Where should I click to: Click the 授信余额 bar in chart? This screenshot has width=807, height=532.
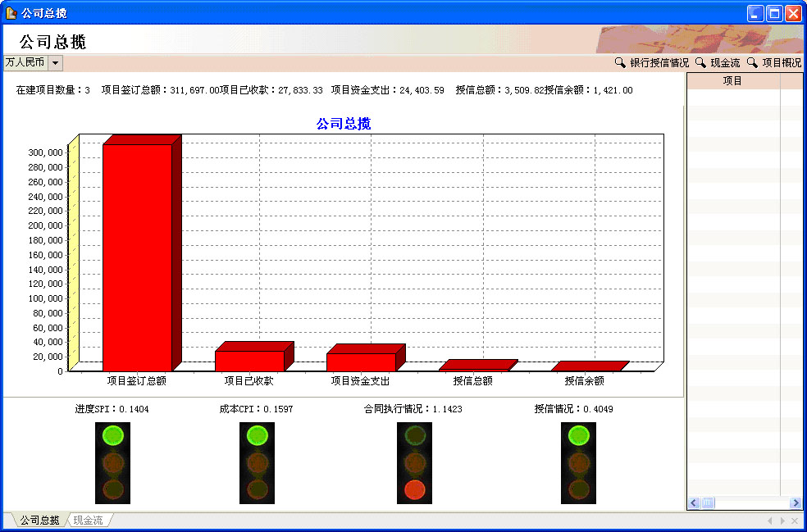(590, 366)
